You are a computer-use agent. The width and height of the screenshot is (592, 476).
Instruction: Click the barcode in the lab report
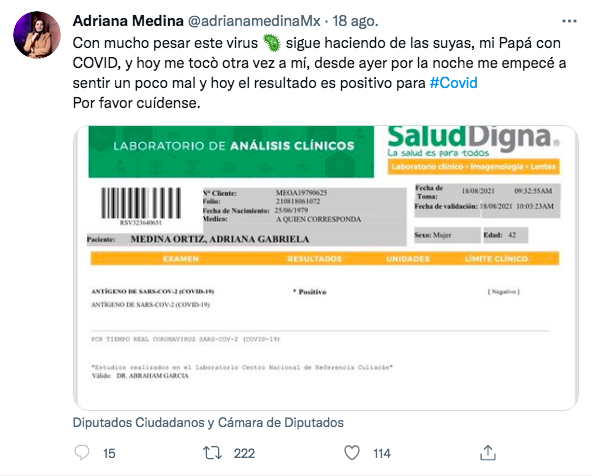click(x=141, y=204)
